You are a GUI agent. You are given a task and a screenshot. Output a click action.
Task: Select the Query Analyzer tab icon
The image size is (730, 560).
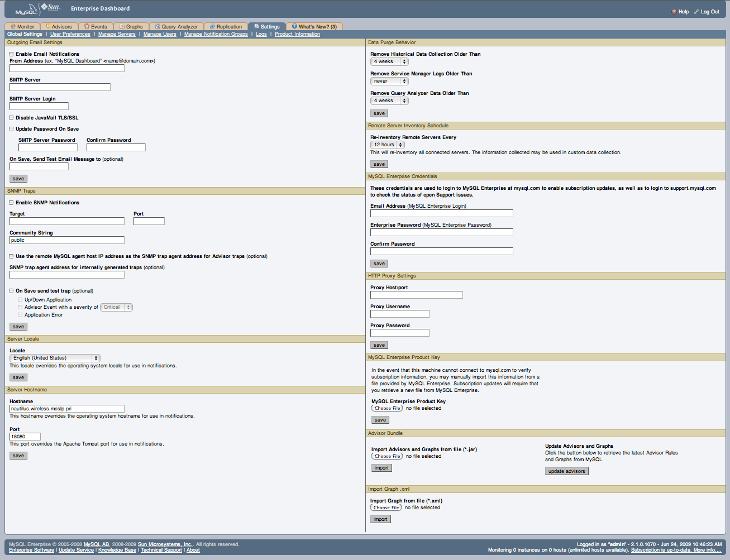coord(159,26)
